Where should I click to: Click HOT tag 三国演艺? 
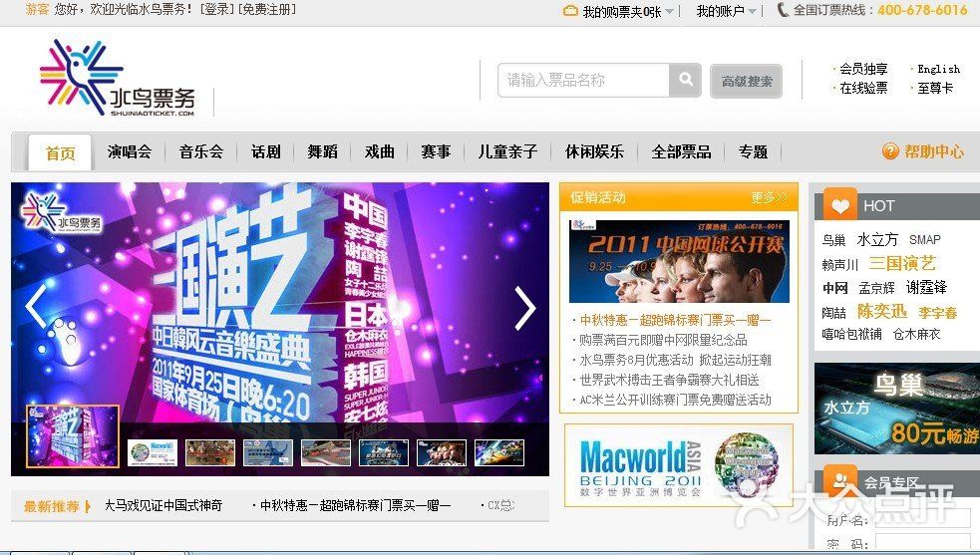coord(902,263)
